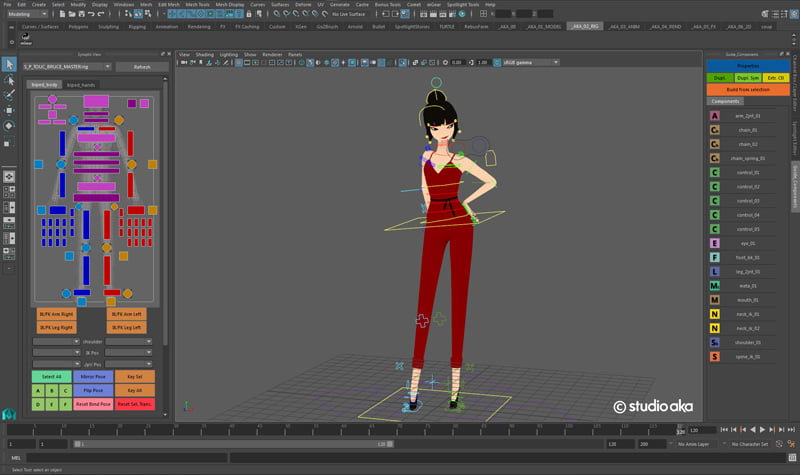
Task: Click the 'S' spine_ik_01 component icon
Action: pos(715,357)
